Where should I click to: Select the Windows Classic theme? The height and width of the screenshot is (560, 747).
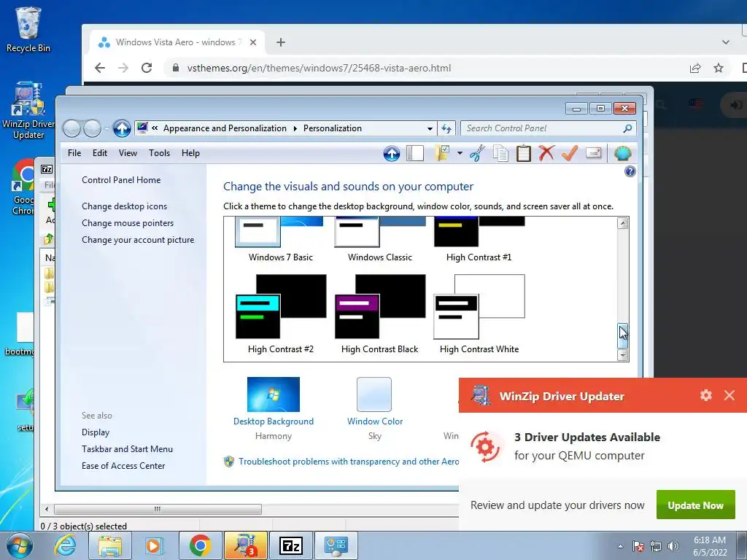coord(379,238)
